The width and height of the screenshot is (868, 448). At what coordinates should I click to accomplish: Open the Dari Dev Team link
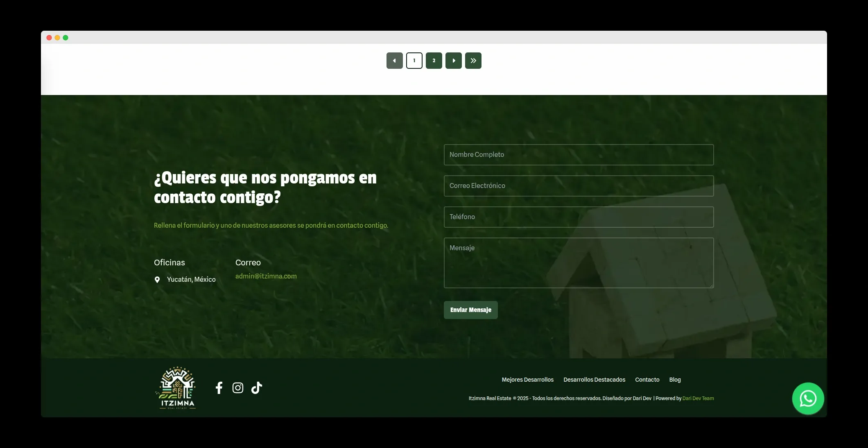coord(698,398)
